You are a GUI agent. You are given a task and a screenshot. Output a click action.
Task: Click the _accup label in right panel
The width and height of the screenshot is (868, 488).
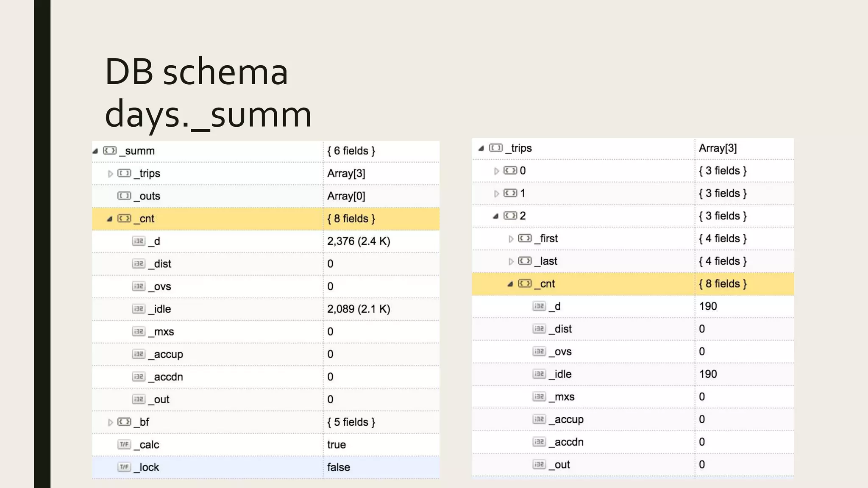(x=566, y=419)
